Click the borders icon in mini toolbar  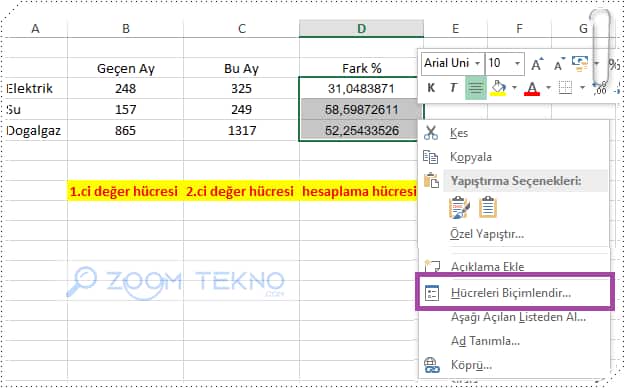(x=565, y=88)
